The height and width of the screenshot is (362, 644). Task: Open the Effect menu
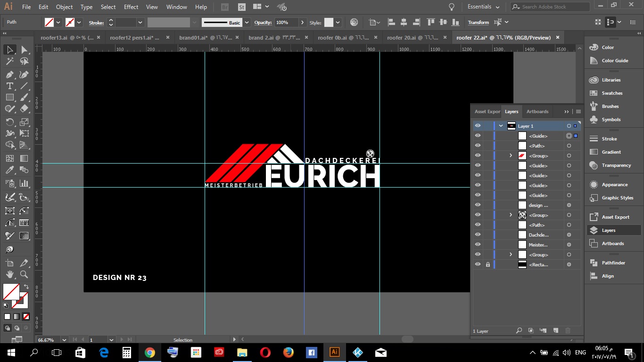(x=131, y=7)
